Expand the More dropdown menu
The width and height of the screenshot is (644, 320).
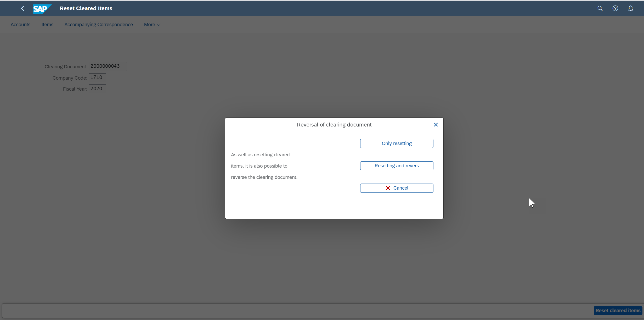tap(152, 24)
